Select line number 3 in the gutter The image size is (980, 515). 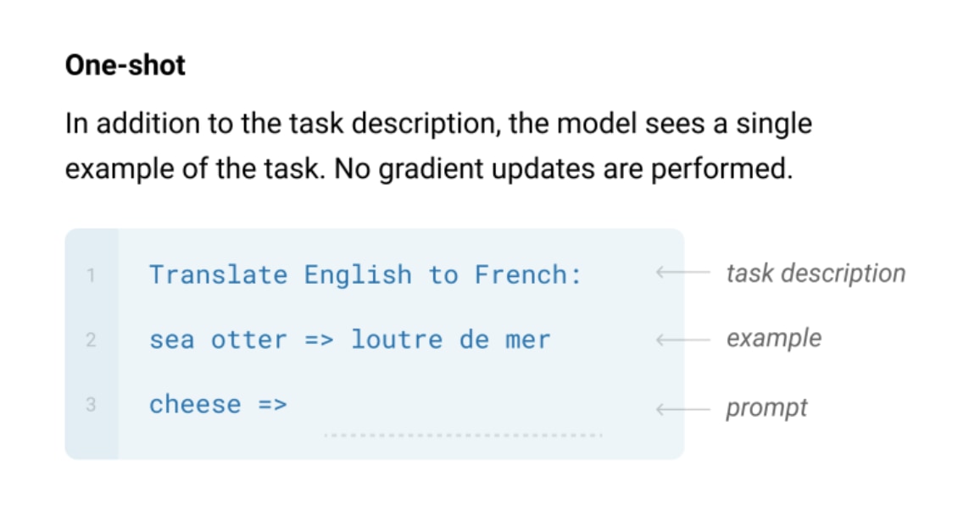(x=92, y=405)
